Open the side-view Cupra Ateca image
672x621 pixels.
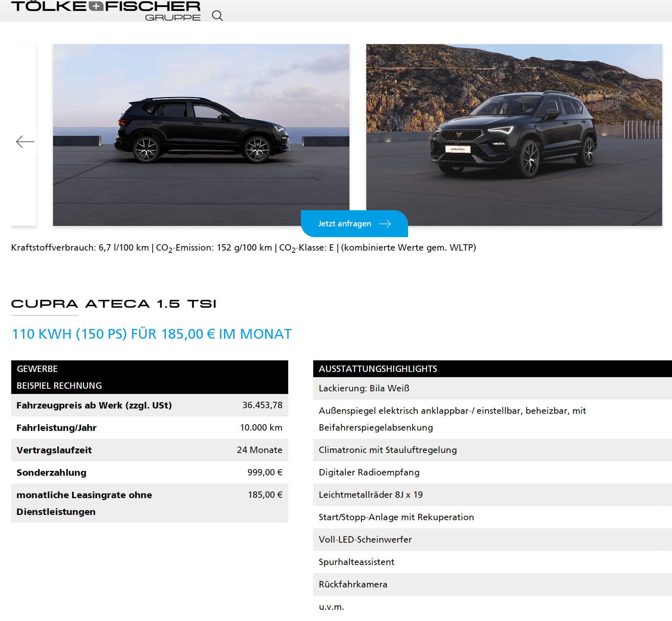click(x=201, y=135)
